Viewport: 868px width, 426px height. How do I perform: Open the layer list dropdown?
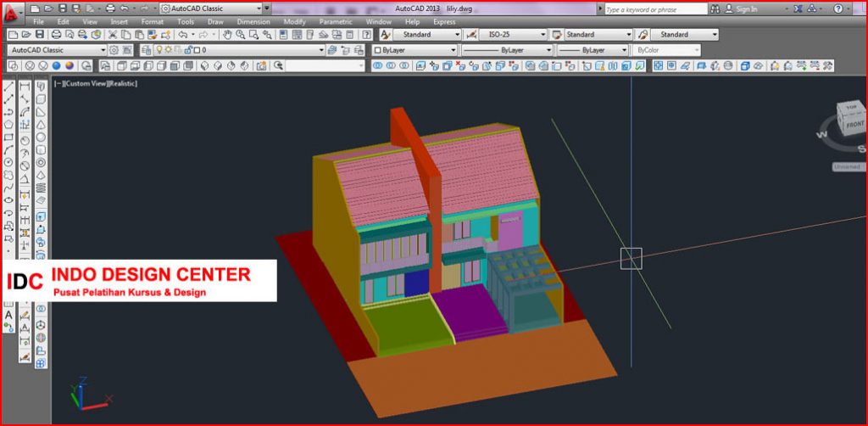[x=239, y=50]
